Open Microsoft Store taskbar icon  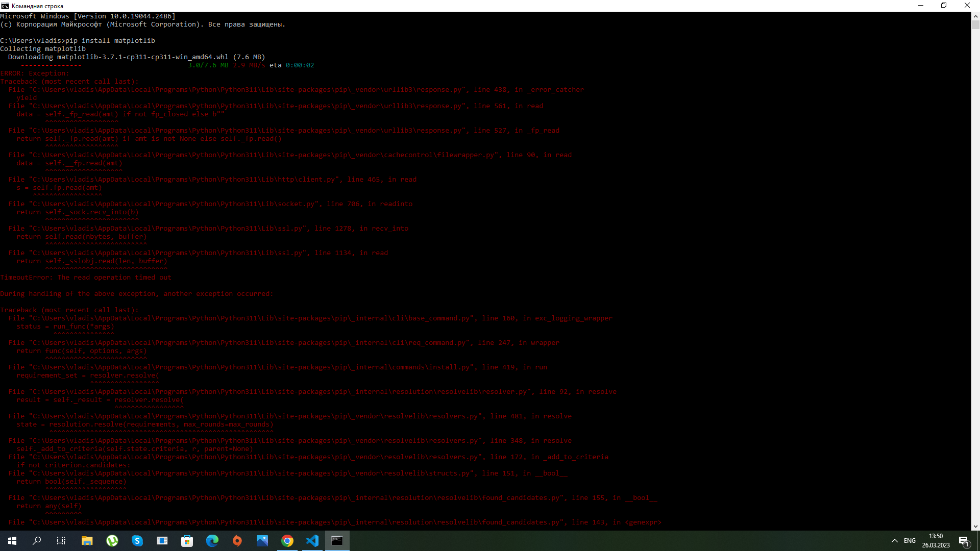coord(187,541)
